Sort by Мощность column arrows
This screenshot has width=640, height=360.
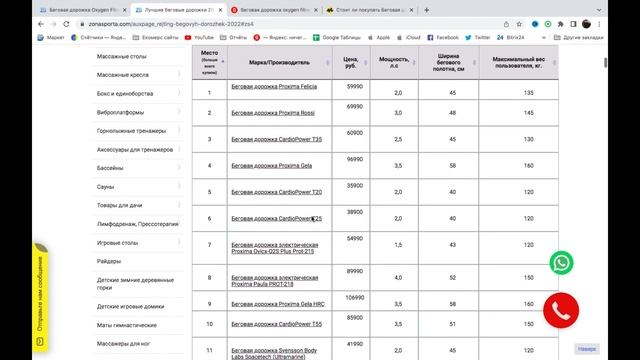(414, 62)
